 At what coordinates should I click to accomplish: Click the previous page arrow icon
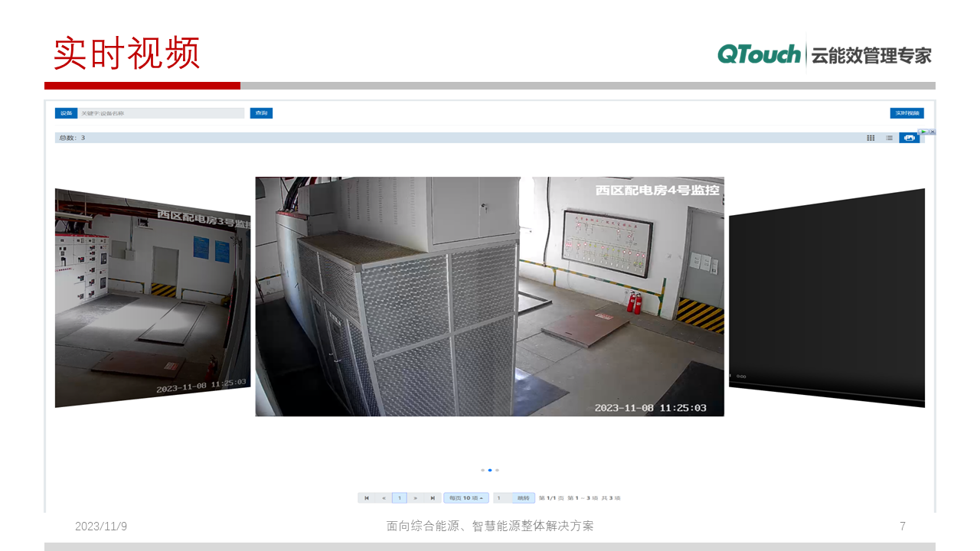point(383,497)
